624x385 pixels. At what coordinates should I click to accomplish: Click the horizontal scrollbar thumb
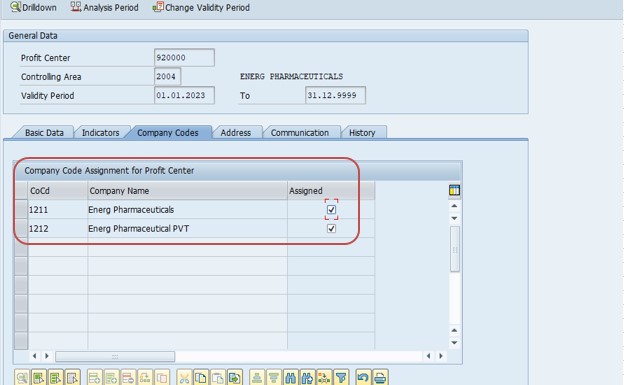pyautogui.click(x=115, y=356)
